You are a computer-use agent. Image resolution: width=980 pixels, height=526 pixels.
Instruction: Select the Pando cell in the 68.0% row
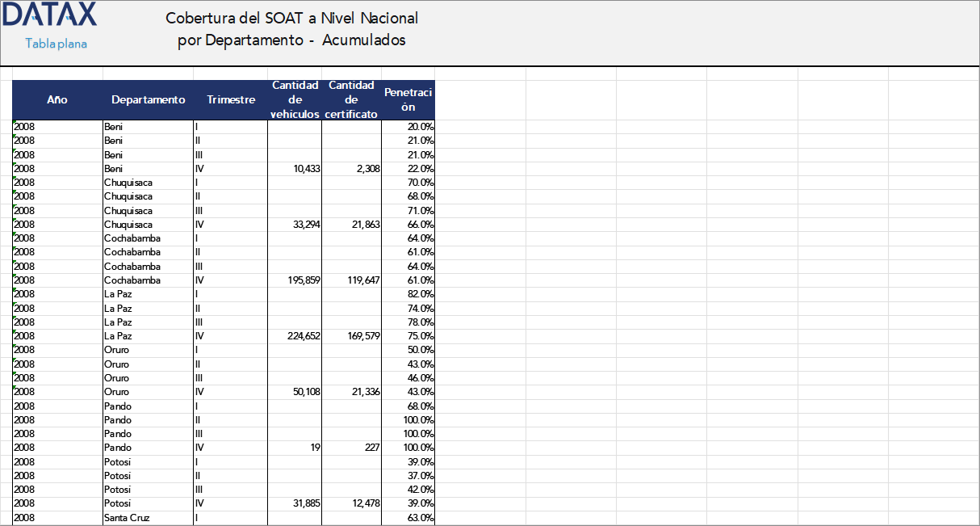click(x=148, y=406)
